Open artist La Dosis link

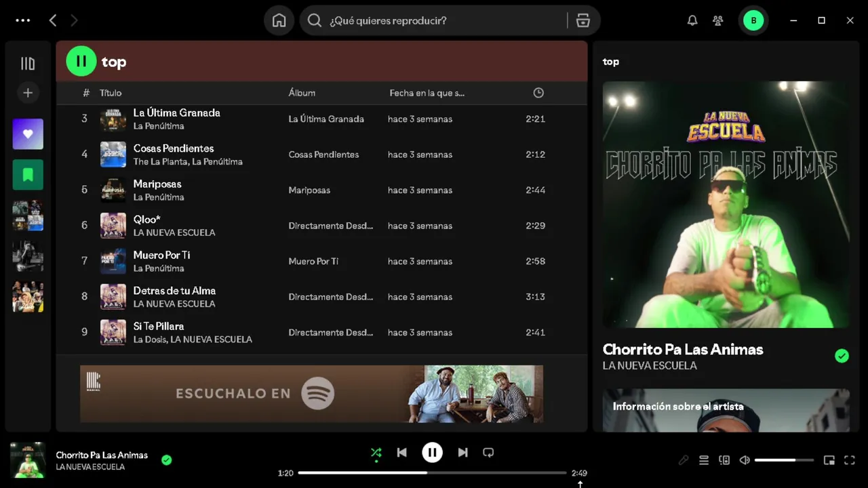point(149,339)
